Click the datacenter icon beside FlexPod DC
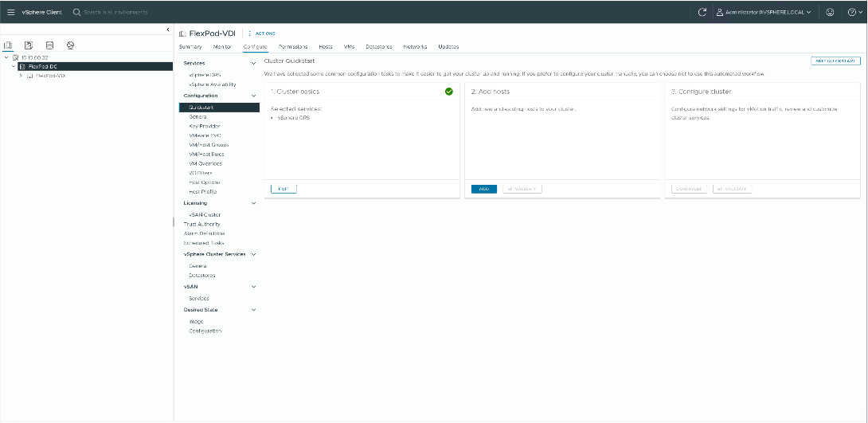The width and height of the screenshot is (868, 423). 22,66
